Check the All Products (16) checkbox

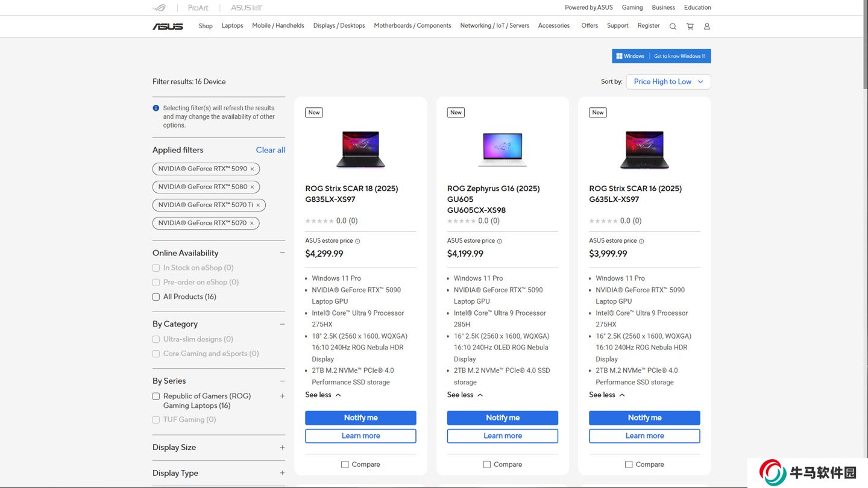[x=156, y=297]
